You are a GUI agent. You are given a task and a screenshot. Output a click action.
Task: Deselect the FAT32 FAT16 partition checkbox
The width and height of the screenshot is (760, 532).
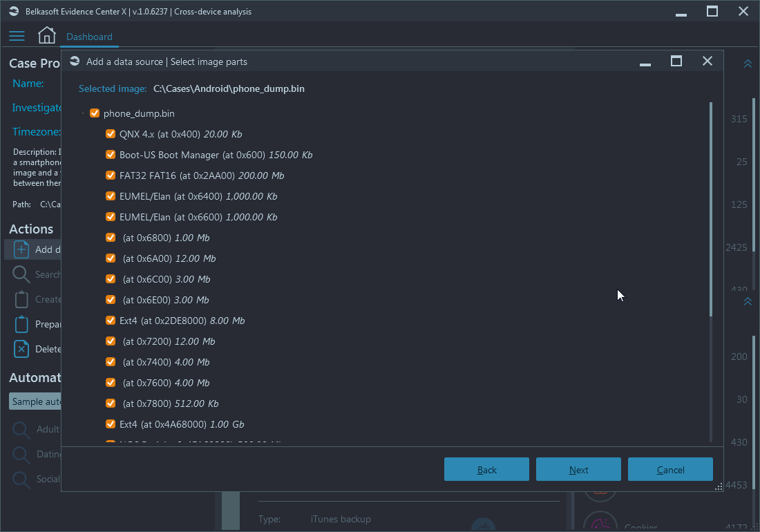tap(111, 175)
